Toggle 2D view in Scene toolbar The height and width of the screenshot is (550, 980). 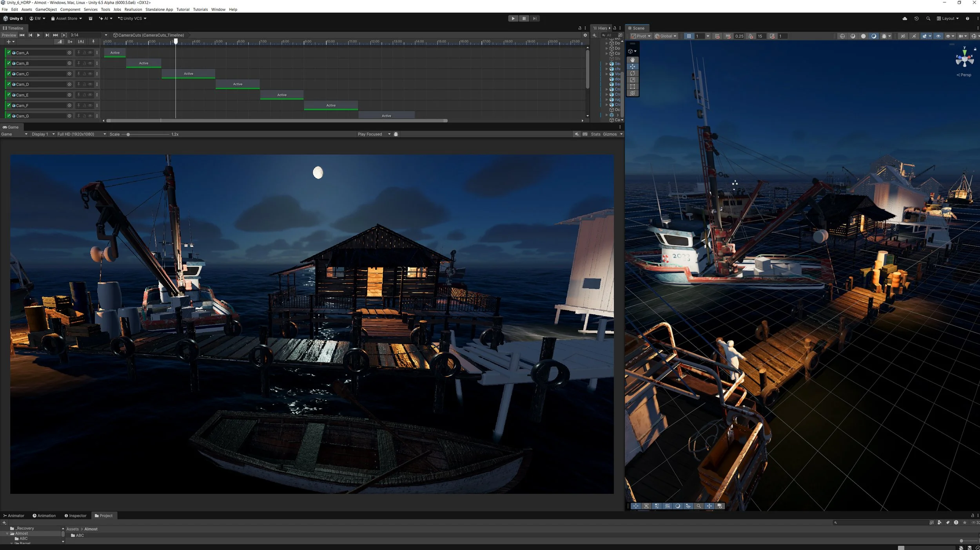click(903, 36)
